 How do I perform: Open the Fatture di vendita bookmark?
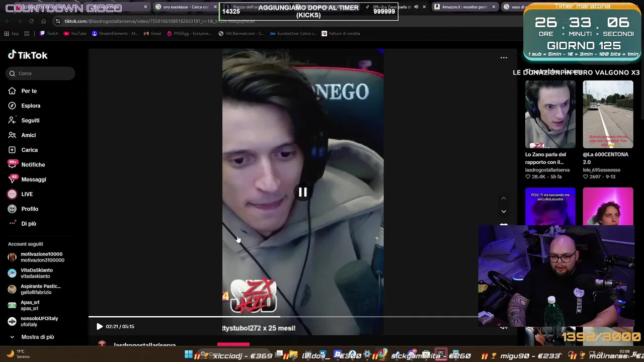pyautogui.click(x=341, y=34)
